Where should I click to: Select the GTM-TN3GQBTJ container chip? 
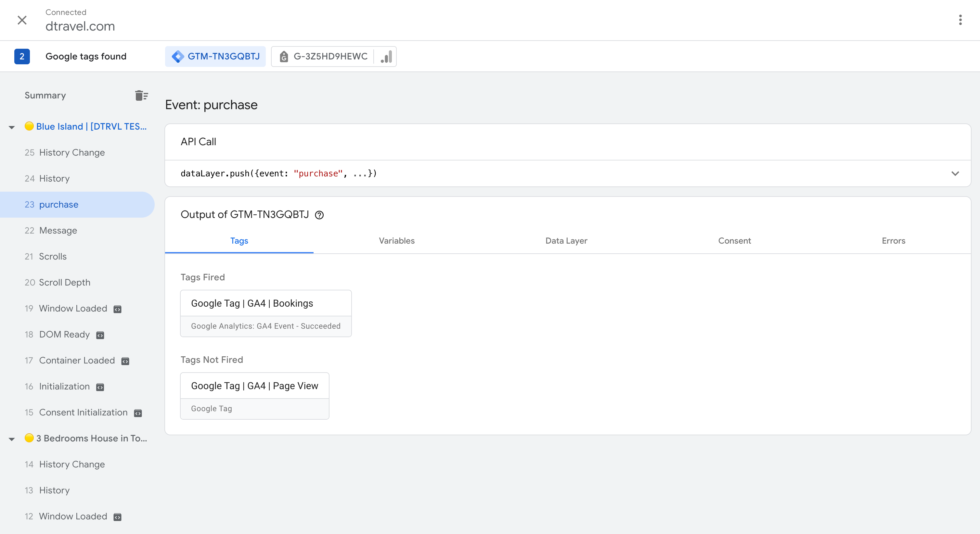point(215,56)
